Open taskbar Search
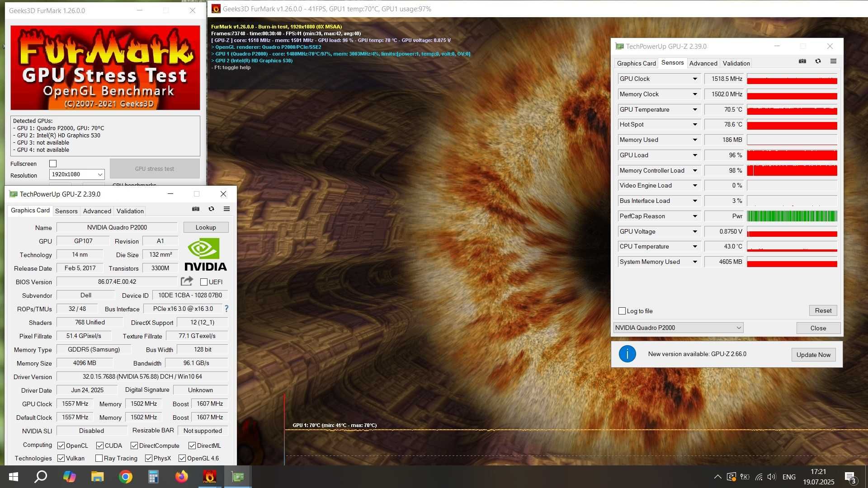868x488 pixels. [x=41, y=477]
